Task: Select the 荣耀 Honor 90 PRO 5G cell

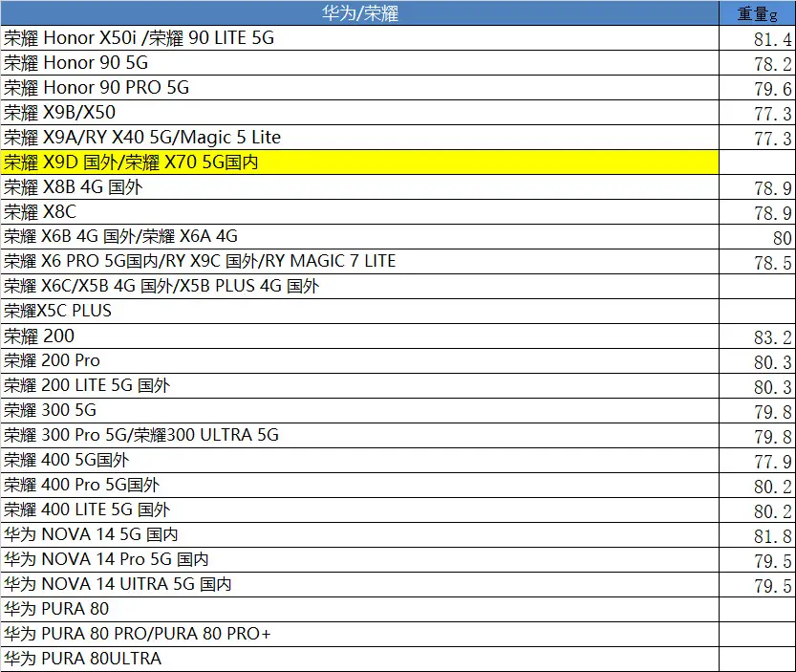Action: pyautogui.click(x=360, y=87)
